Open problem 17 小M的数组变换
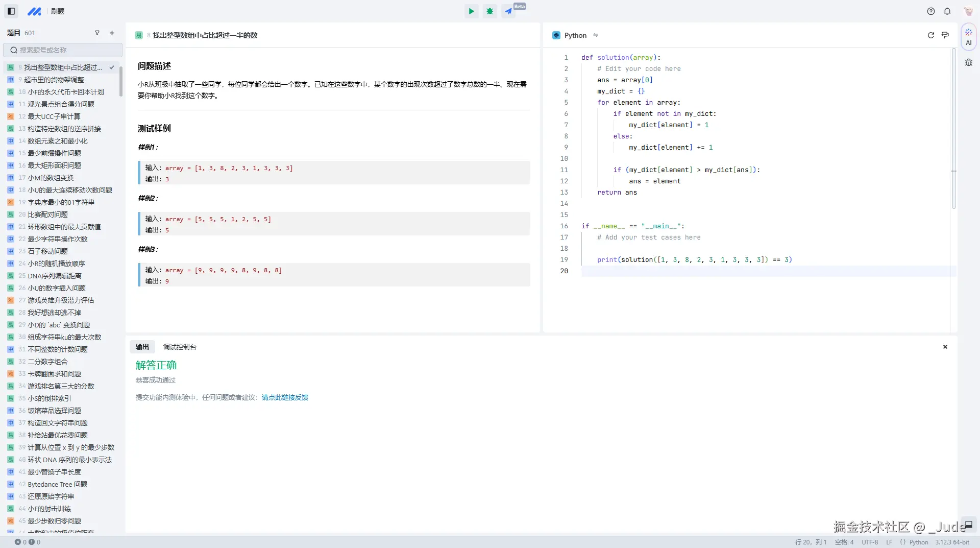The height and width of the screenshot is (548, 980). tap(61, 178)
